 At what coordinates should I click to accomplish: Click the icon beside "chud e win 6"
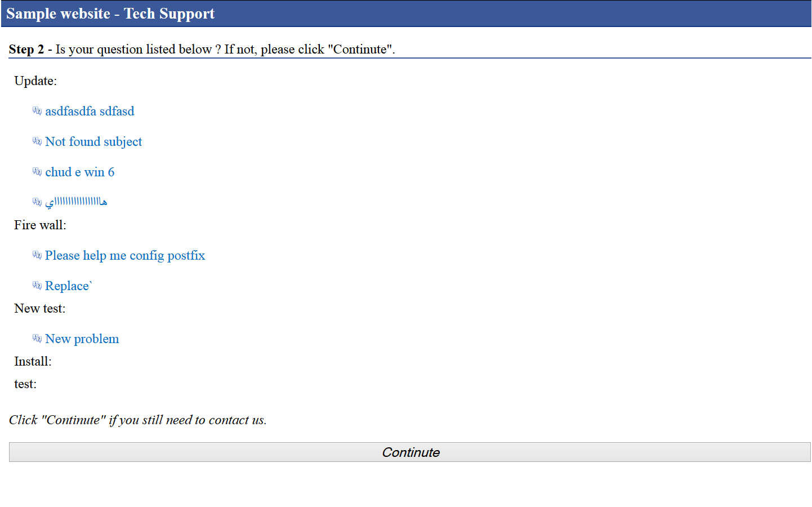37,172
